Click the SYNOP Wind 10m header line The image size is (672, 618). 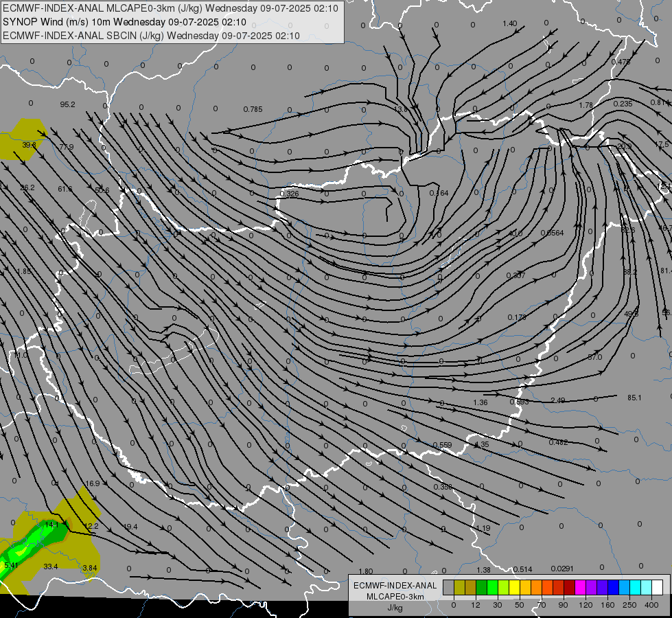(x=124, y=22)
